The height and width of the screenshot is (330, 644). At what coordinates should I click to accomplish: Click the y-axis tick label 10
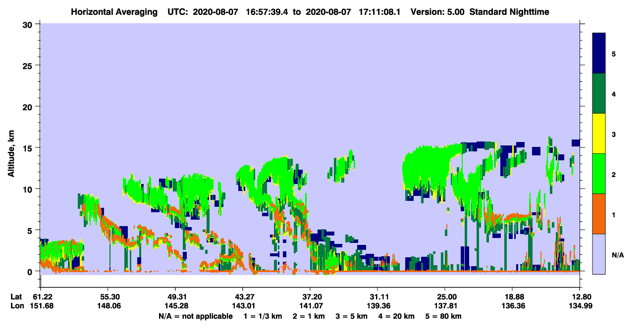coord(27,189)
